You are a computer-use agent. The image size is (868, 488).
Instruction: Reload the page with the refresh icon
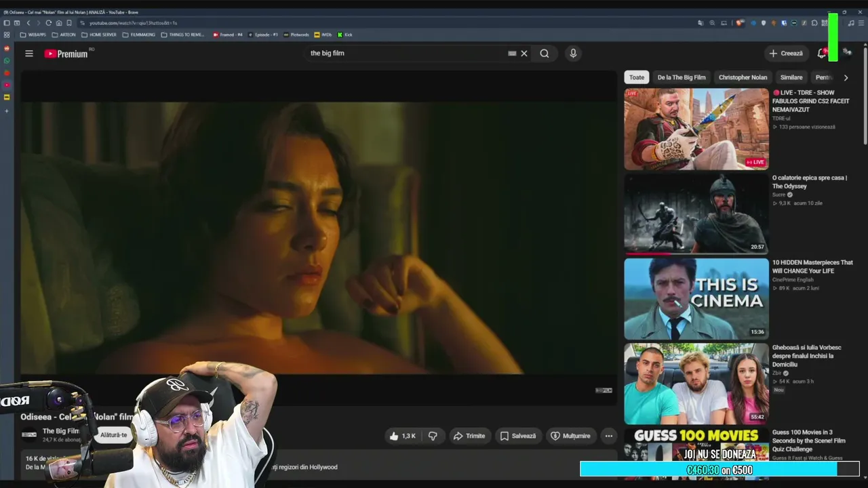[48, 23]
